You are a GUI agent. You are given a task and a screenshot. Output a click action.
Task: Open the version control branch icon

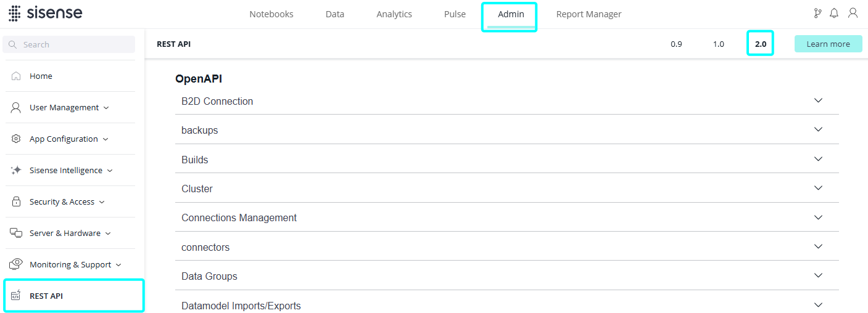click(x=817, y=13)
